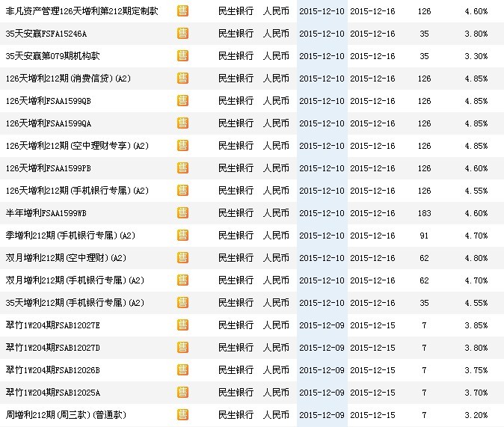Click the 62 day term for 双月增利212期(手机银行专属)

click(424, 280)
